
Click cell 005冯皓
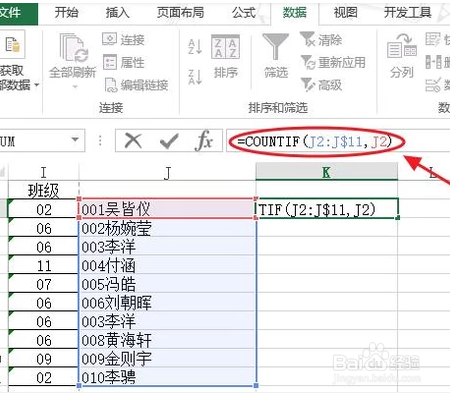coord(167,284)
